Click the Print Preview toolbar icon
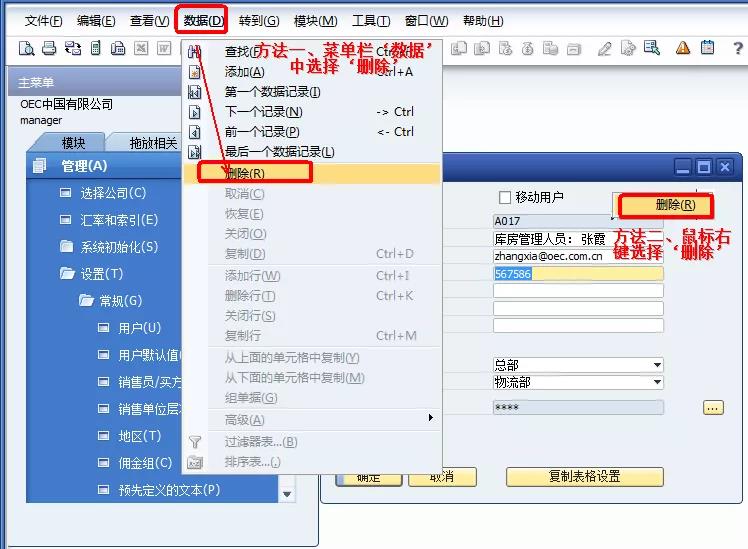Viewport: 748px width, 549px height. click(x=26, y=48)
